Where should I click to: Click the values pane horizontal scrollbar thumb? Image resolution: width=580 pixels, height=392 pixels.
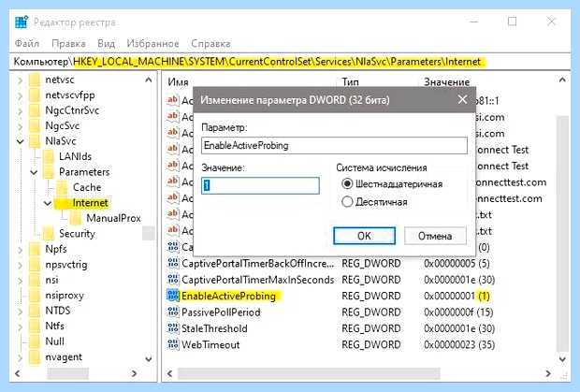click(x=309, y=373)
